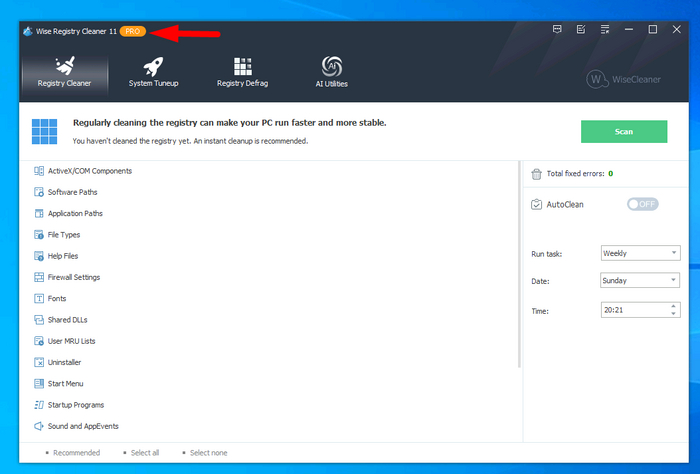The height and width of the screenshot is (474, 700).
Task: Click the feedback chat icon in title bar
Action: [x=557, y=30]
